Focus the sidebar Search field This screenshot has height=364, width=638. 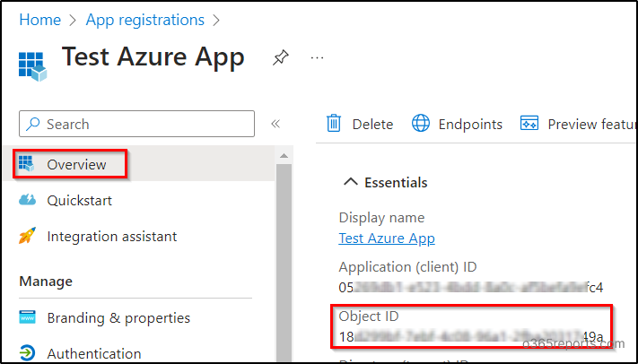pyautogui.click(x=136, y=124)
